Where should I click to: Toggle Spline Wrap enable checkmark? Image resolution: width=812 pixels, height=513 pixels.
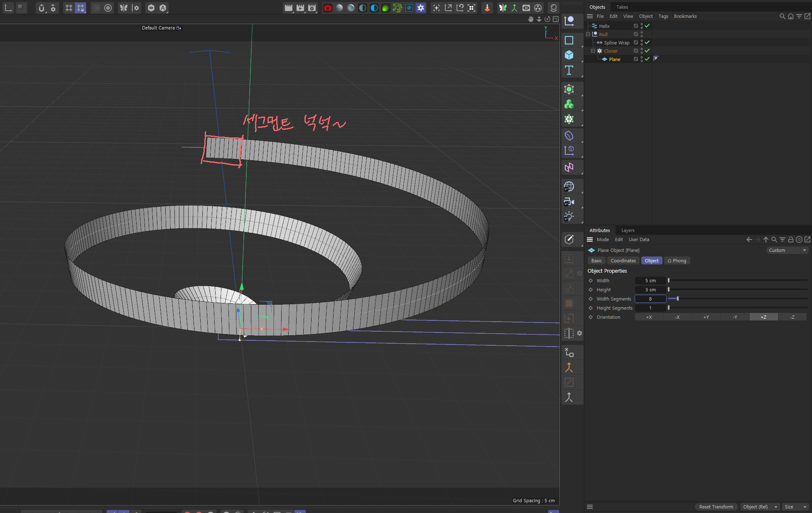tap(647, 42)
